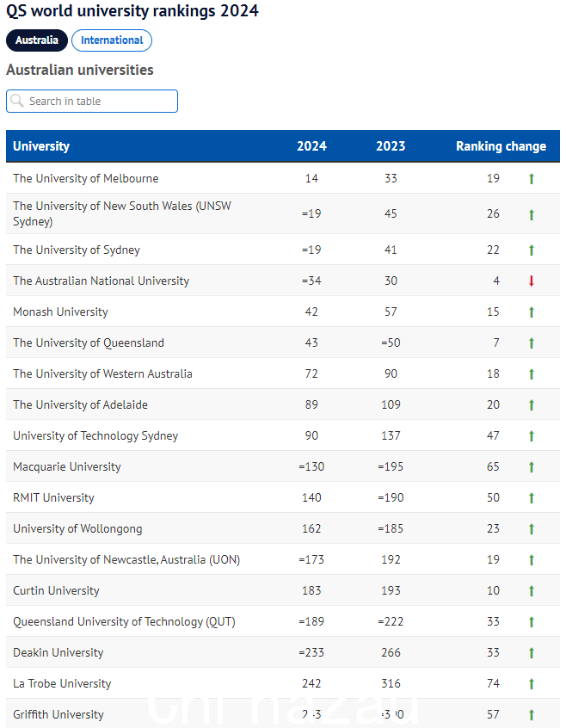566x728 pixels.
Task: Select 'Deakin University' name cell
Action: (58, 653)
